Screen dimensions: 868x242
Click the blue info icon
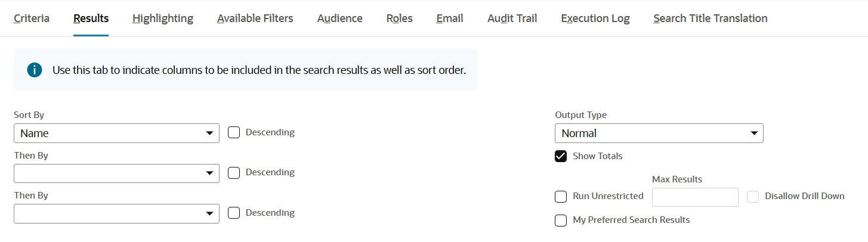[35, 70]
